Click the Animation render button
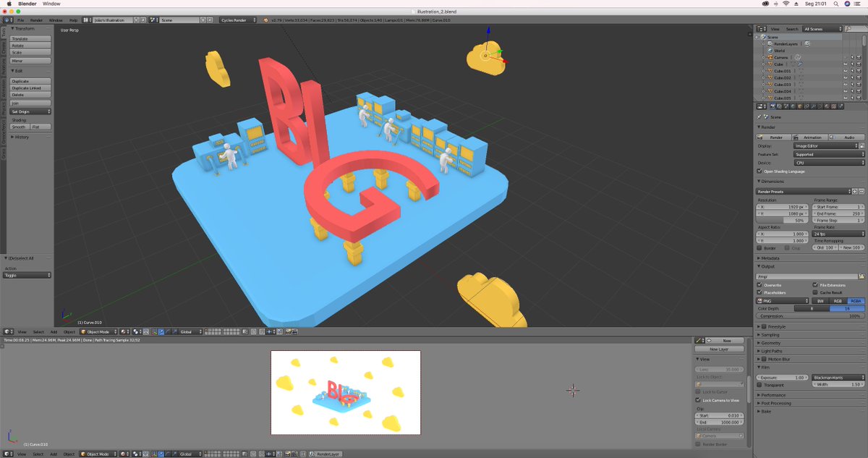The height and width of the screenshot is (458, 868). pos(810,137)
